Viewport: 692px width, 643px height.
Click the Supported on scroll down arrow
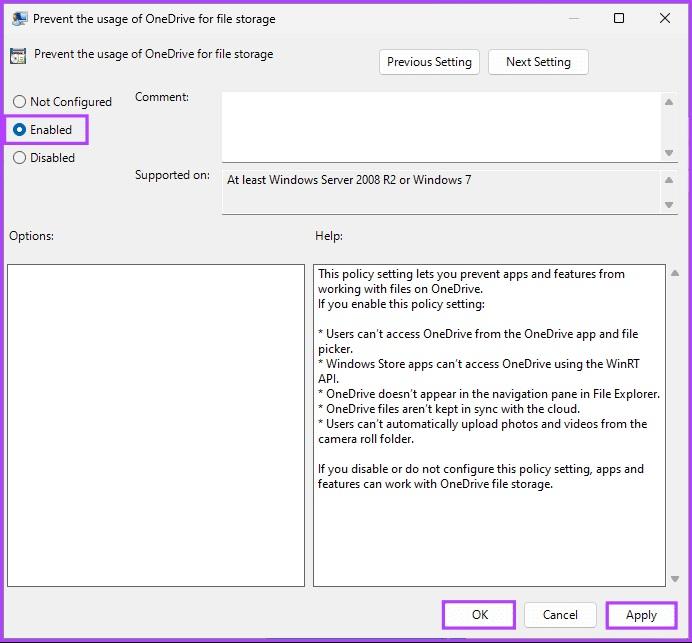pyautogui.click(x=669, y=205)
